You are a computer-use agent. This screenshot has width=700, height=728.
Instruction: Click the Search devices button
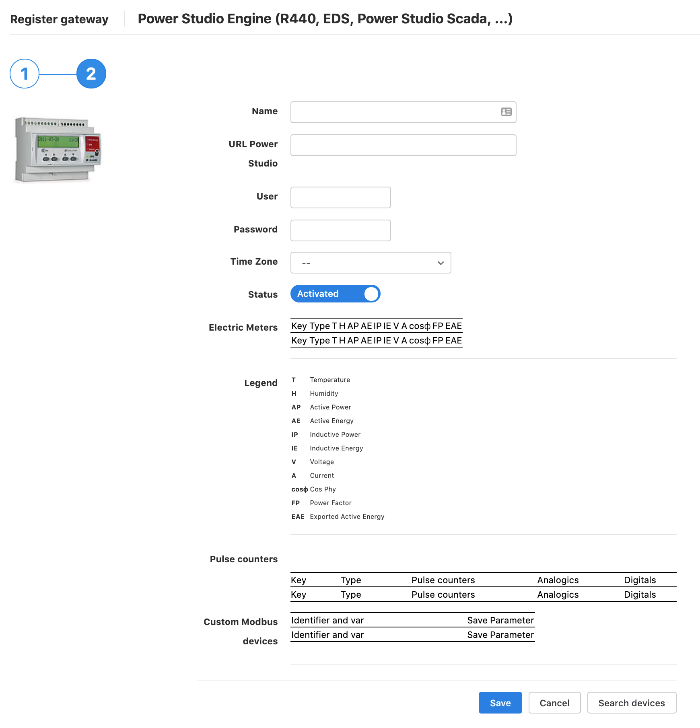point(632,703)
